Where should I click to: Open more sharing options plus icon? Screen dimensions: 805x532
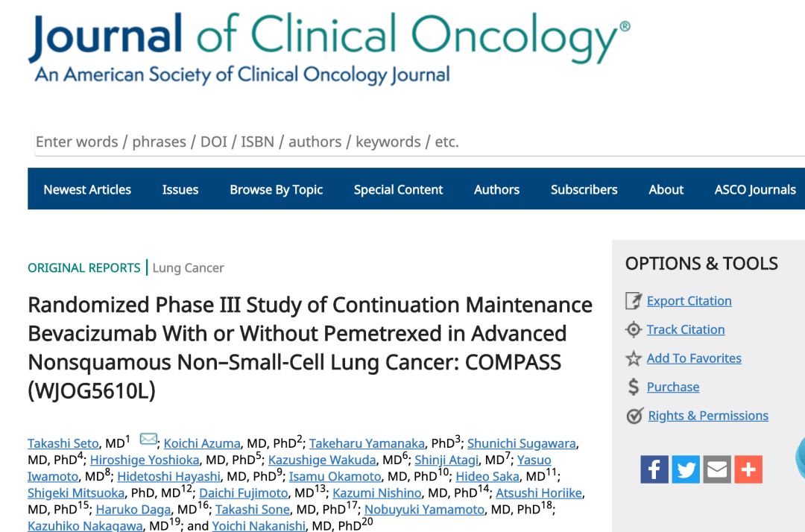coord(748,469)
